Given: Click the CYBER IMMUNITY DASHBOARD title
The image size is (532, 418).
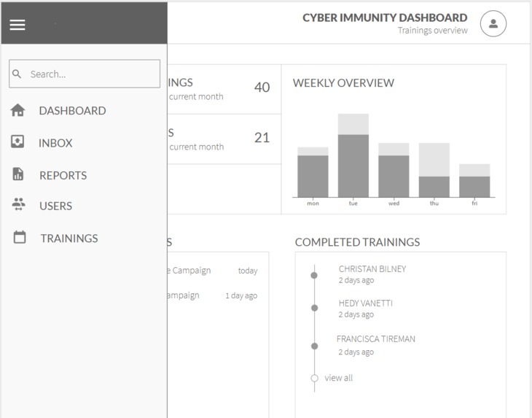Looking at the screenshot, I should pos(385,18).
